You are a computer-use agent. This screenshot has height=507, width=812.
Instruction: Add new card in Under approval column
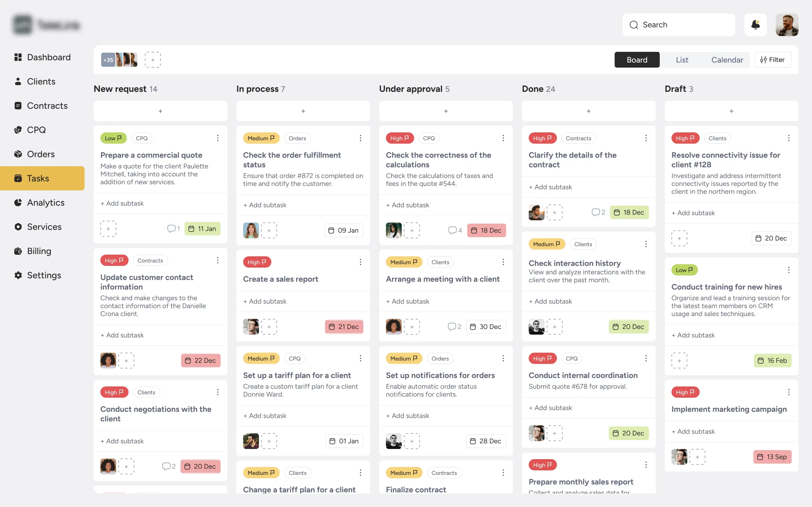pyautogui.click(x=445, y=111)
